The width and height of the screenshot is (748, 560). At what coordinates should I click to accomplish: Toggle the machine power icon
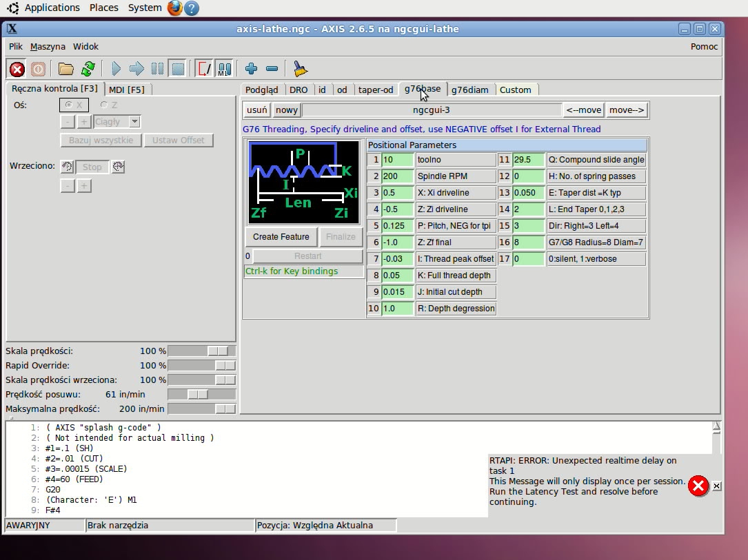click(38, 70)
